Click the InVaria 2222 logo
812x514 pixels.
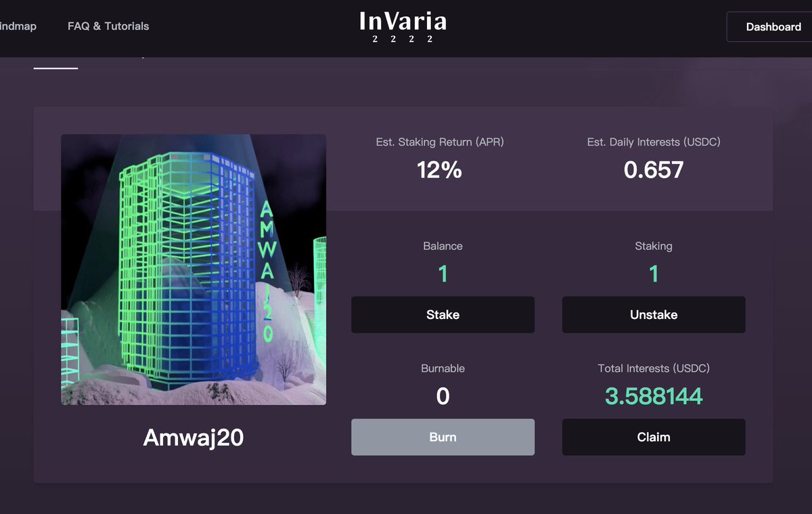tap(404, 26)
